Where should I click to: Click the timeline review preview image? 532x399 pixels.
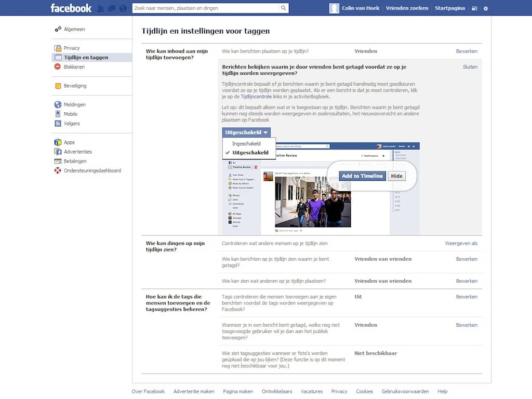pyautogui.click(x=321, y=189)
